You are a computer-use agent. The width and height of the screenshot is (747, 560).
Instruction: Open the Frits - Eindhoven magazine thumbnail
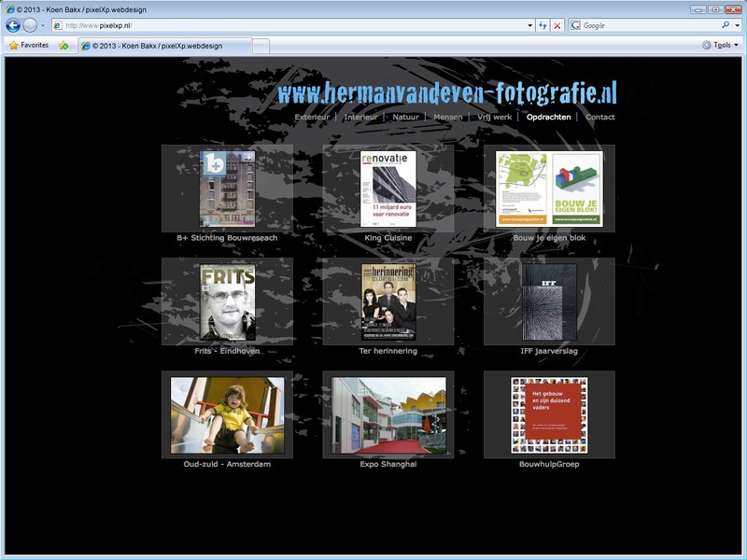coord(227,301)
